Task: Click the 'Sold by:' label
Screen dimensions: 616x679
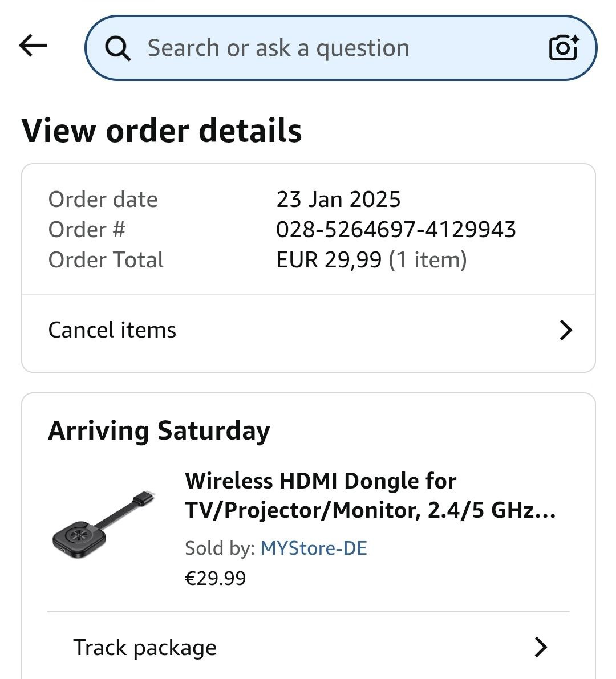Action: tap(220, 548)
